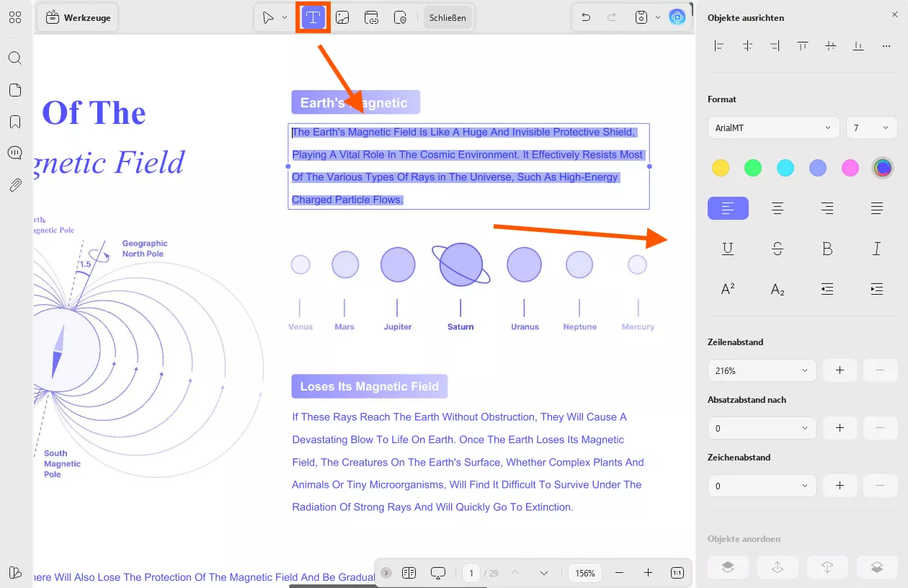This screenshot has width=908, height=588.
Task: Open the Werkzeuge menu
Action: point(78,18)
